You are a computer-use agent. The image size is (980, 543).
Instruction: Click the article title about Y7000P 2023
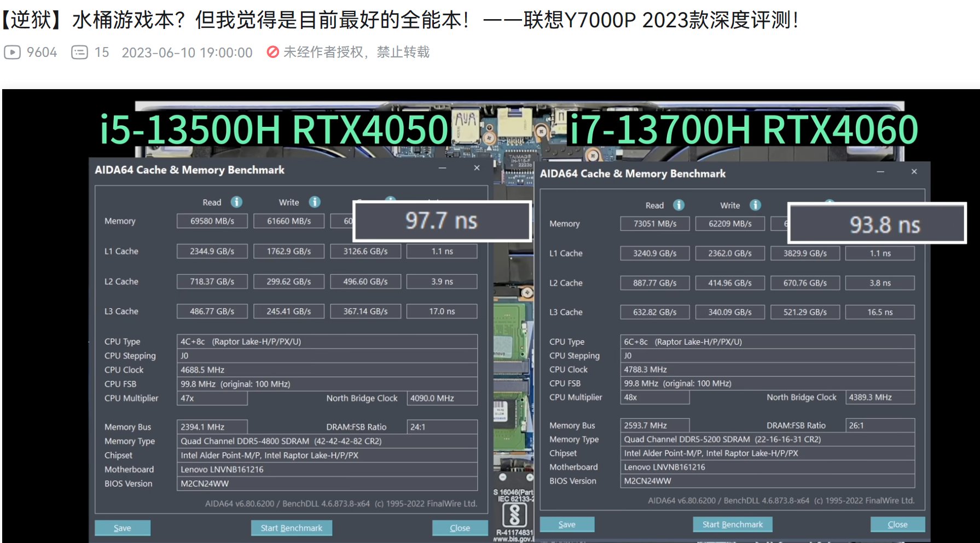[401, 20]
